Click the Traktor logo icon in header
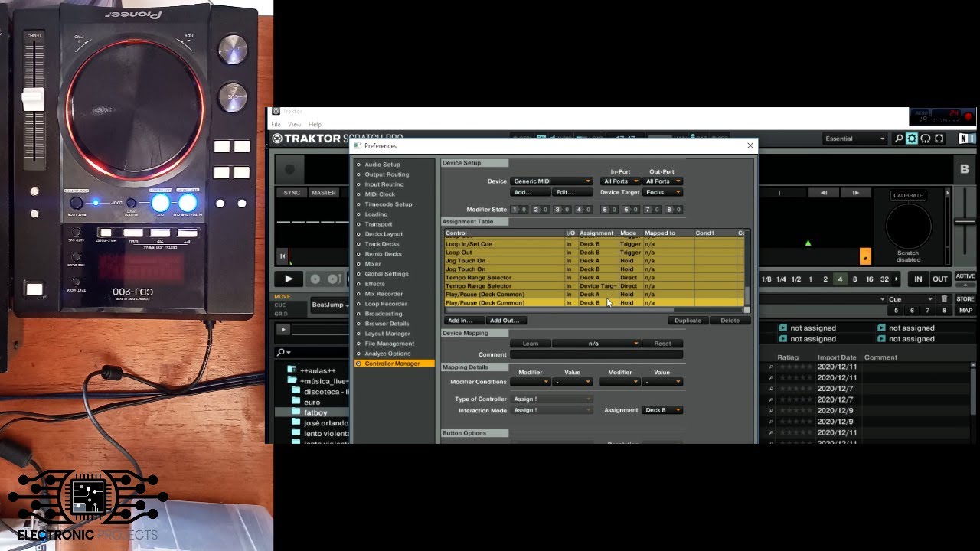 click(x=277, y=139)
